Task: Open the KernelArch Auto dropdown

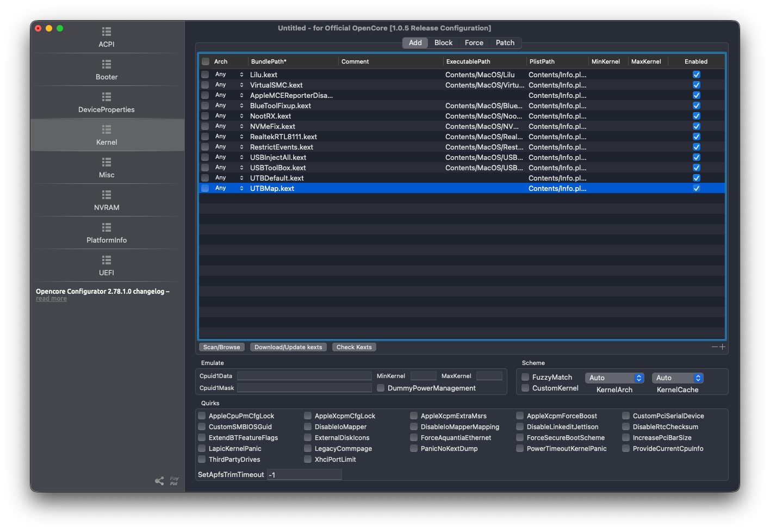Action: point(614,378)
